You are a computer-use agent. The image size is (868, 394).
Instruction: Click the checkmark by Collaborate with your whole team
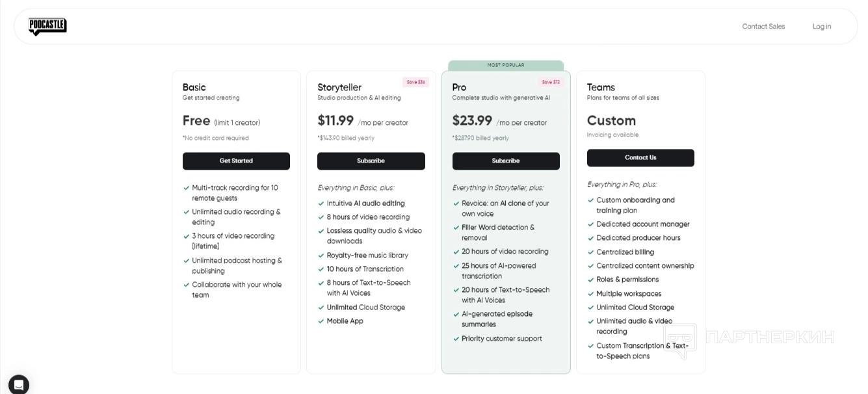[x=187, y=285]
